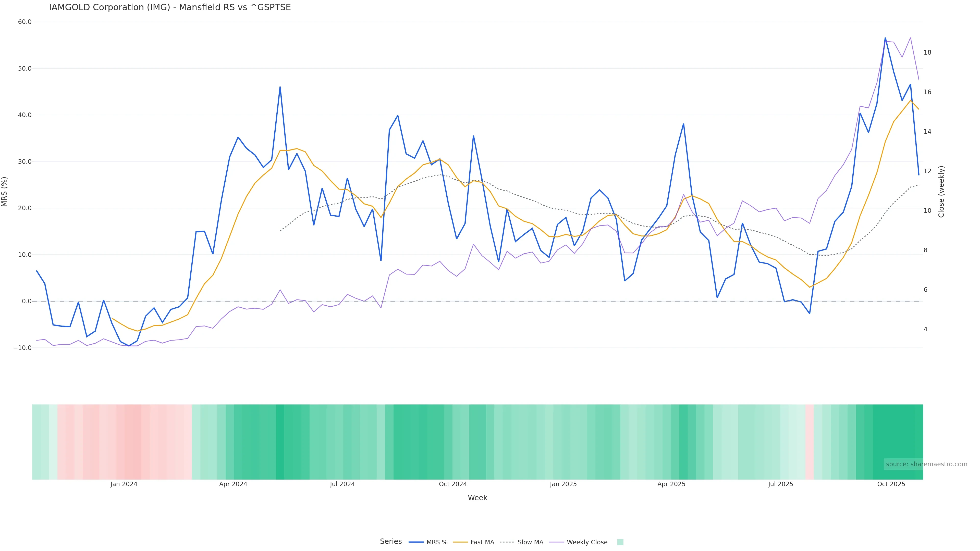Click the 60.0 tick on MRS axis

point(25,22)
